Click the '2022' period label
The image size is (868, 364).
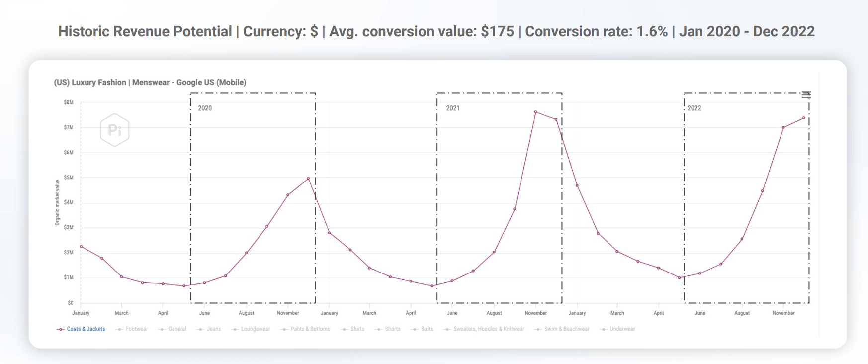694,108
